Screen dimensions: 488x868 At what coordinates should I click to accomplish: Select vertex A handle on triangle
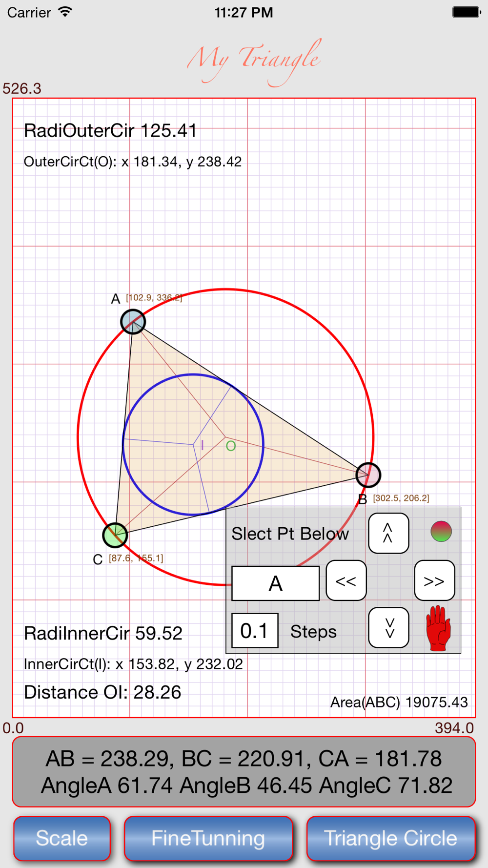click(x=133, y=322)
